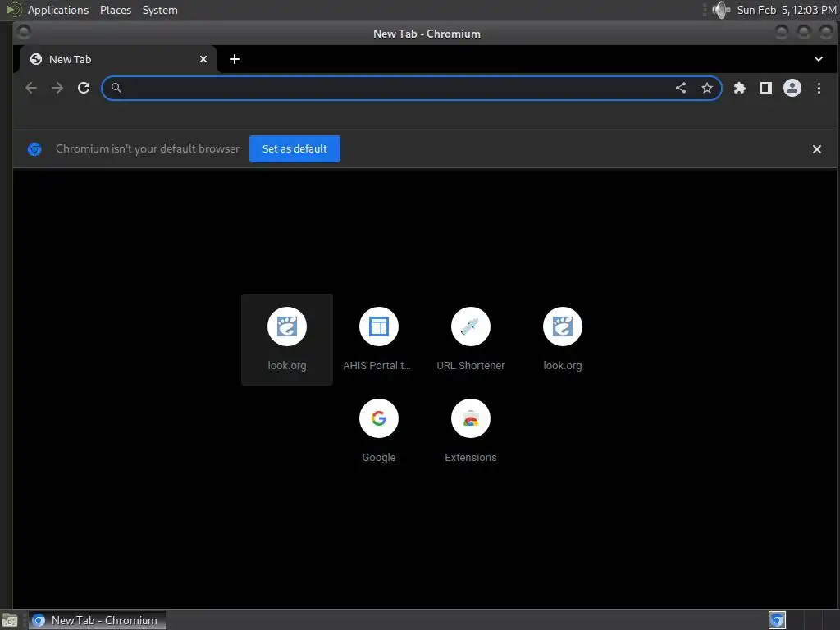The image size is (840, 630).
Task: Open the System menu
Action: (x=160, y=10)
